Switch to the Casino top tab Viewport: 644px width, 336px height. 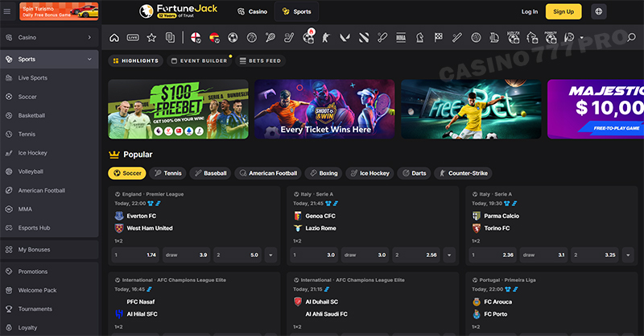[252, 11]
